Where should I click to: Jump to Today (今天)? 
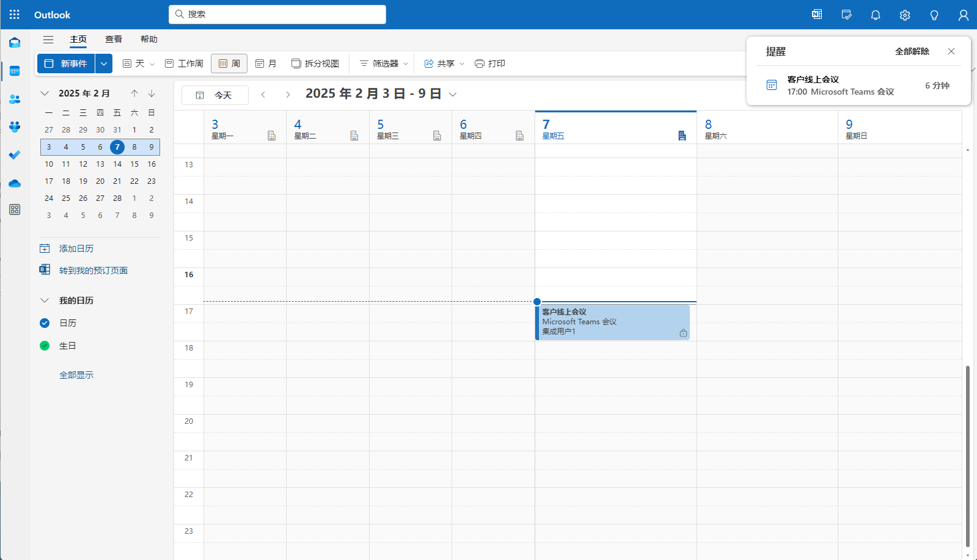[x=215, y=95]
